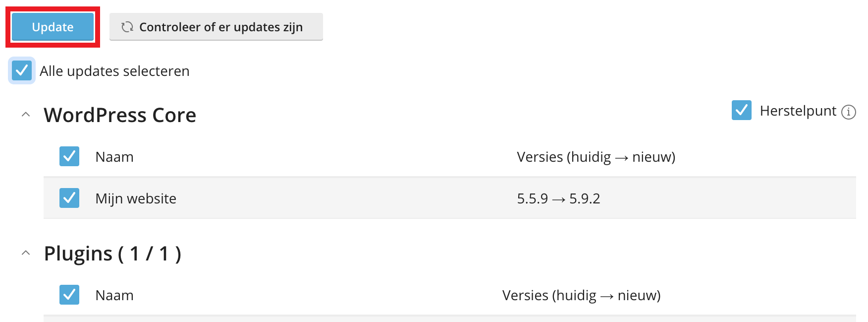The image size is (868, 322).
Task: Click the Herstelpunt label text
Action: pos(798,111)
